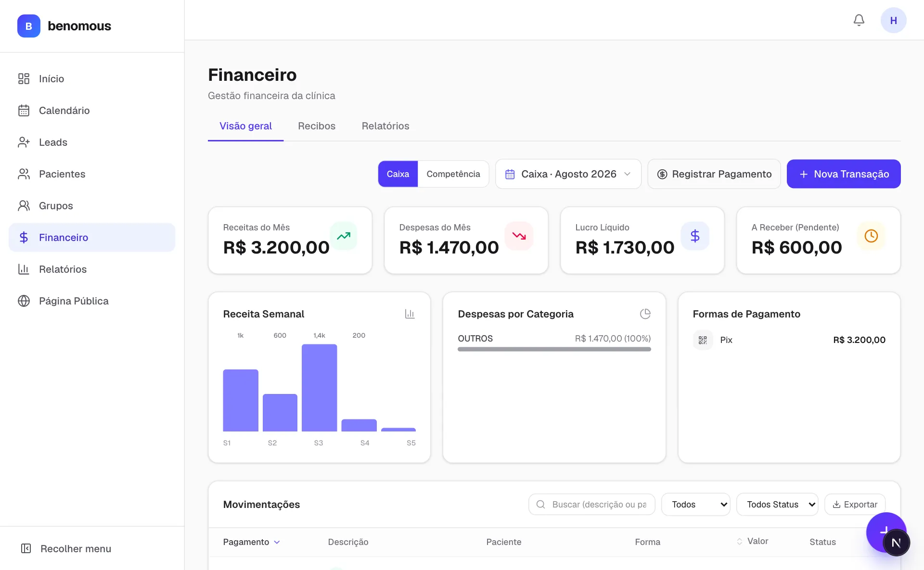
Task: Go to Início in the sidebar
Action: (x=92, y=78)
